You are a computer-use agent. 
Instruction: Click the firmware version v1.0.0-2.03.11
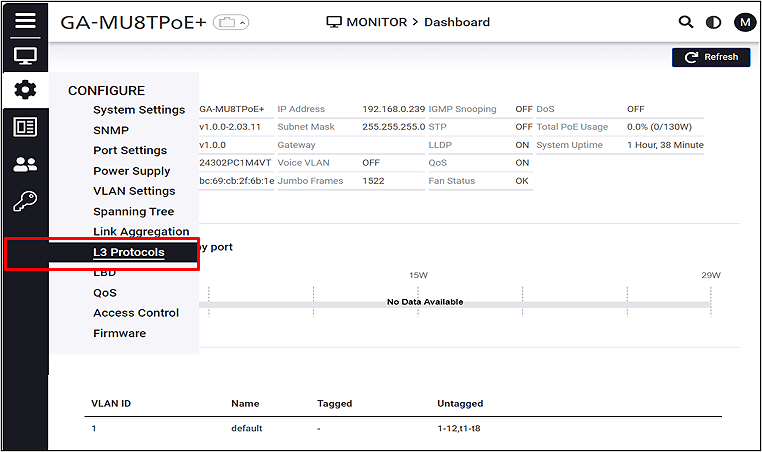[230, 127]
